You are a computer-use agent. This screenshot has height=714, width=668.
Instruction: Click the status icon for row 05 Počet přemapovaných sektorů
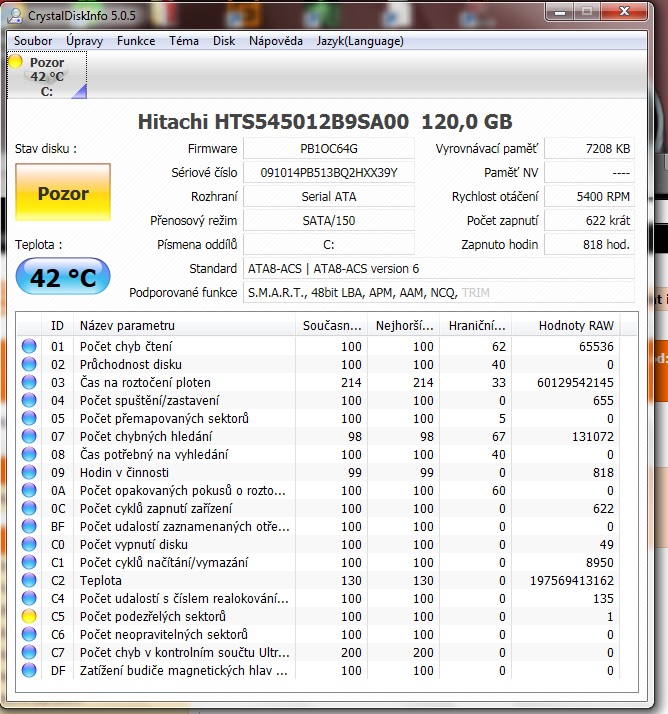29,418
